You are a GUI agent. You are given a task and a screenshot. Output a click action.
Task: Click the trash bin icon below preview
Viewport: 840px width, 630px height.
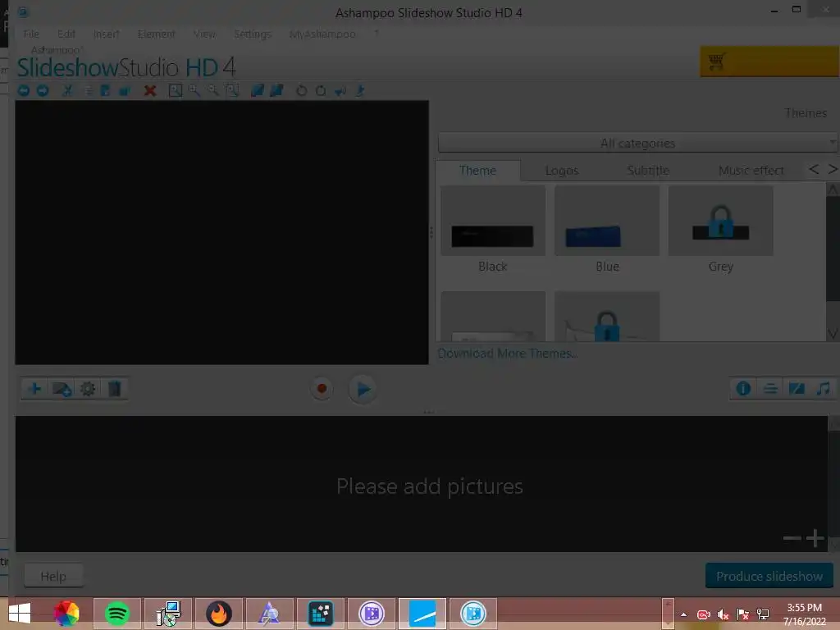[114, 388]
